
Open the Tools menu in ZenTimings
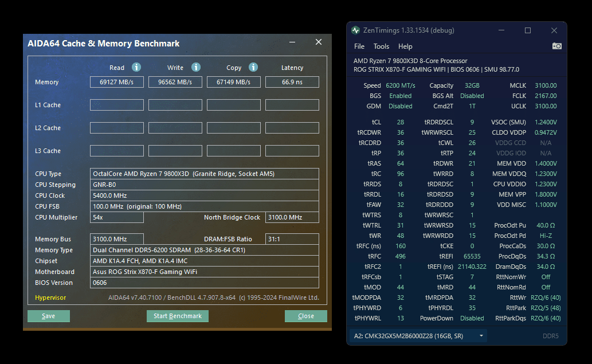tap(381, 46)
